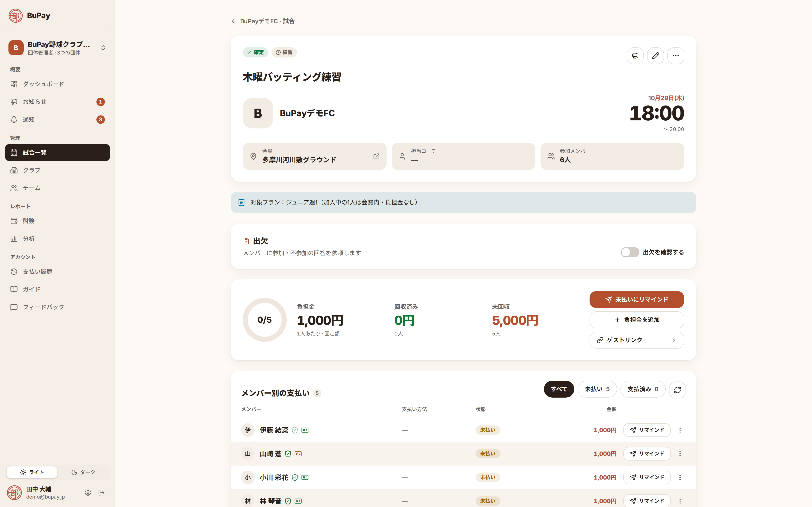This screenshot has width=812, height=507.
Task: Select the ライト theme option
Action: 32,472
